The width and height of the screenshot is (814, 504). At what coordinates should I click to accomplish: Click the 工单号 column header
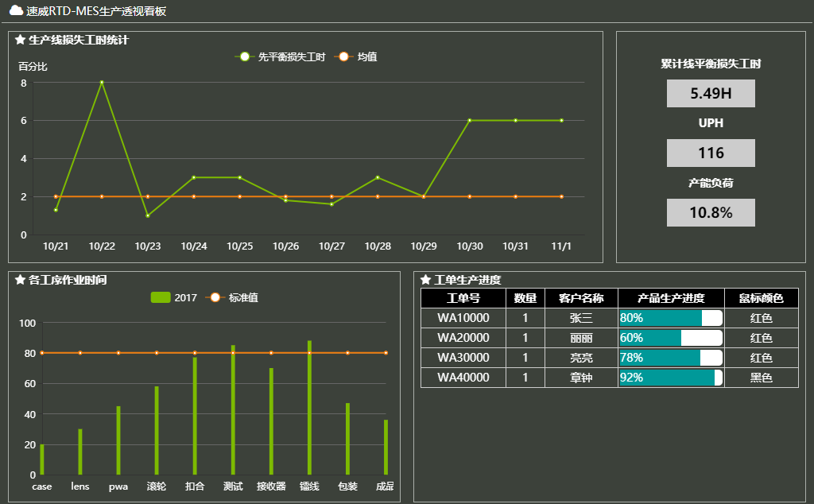(463, 298)
